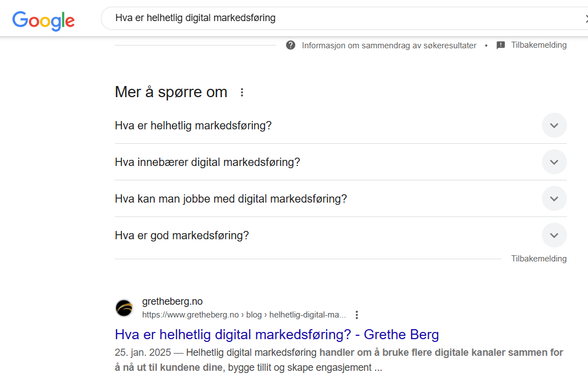Viewport: 588px width, 388px height.
Task: Click question text "Hva innebærer digital markedsføring?"
Action: pyautogui.click(x=207, y=162)
